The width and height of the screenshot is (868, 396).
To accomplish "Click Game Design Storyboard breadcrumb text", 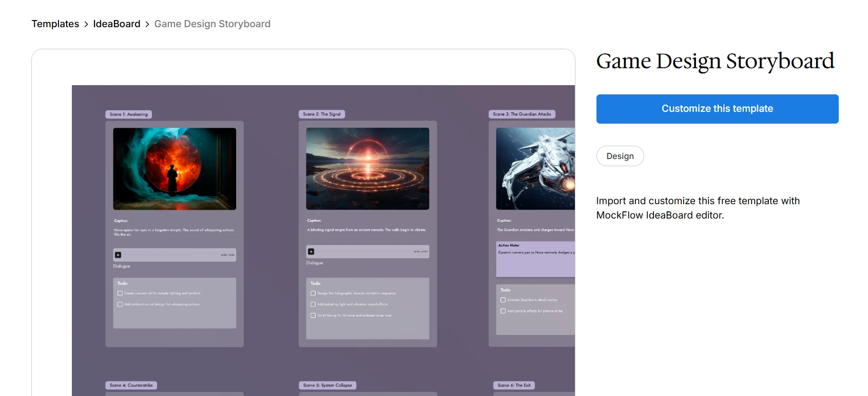I will coord(213,24).
